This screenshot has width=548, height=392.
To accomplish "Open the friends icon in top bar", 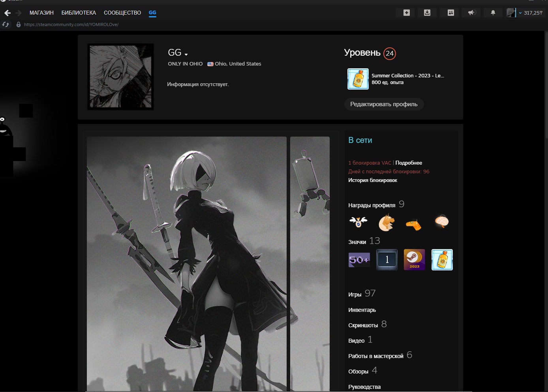I will [451, 13].
